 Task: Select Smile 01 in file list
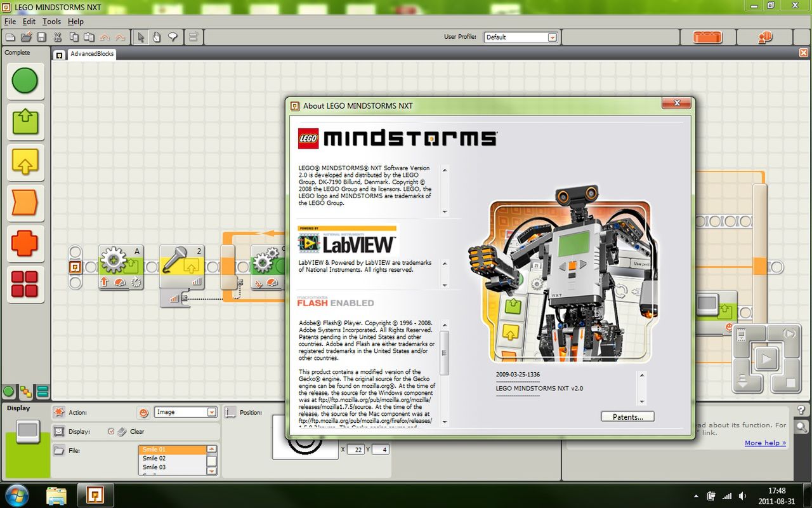(x=173, y=450)
